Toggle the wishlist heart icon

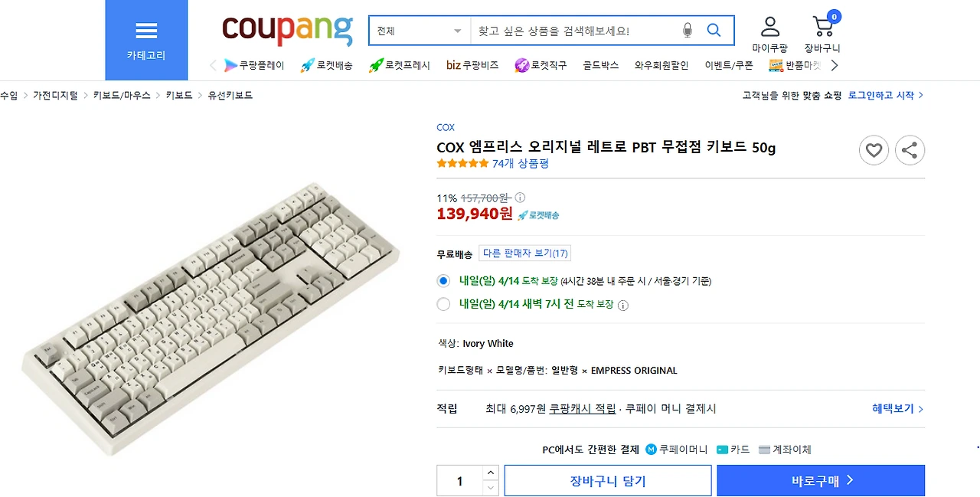[x=874, y=150]
